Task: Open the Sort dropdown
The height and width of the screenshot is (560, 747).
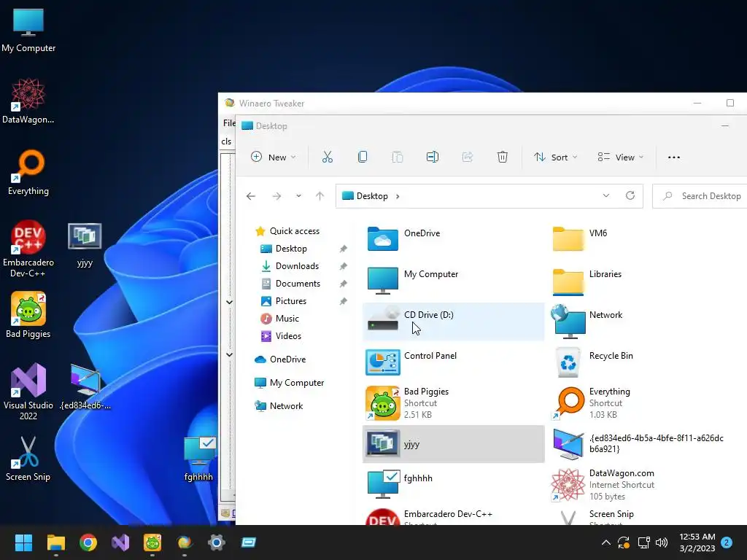Action: 555,157
